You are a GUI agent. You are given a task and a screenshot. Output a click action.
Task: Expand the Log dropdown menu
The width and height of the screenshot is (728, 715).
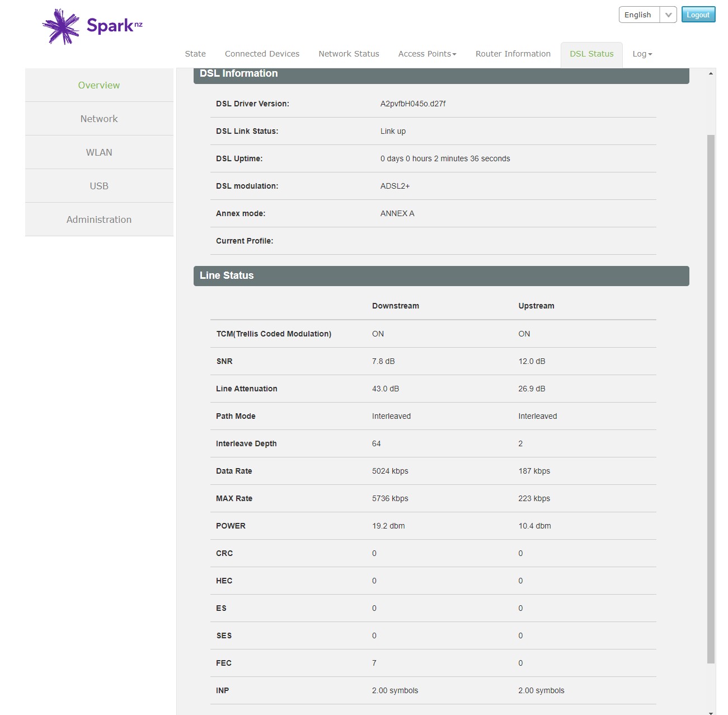click(x=642, y=54)
